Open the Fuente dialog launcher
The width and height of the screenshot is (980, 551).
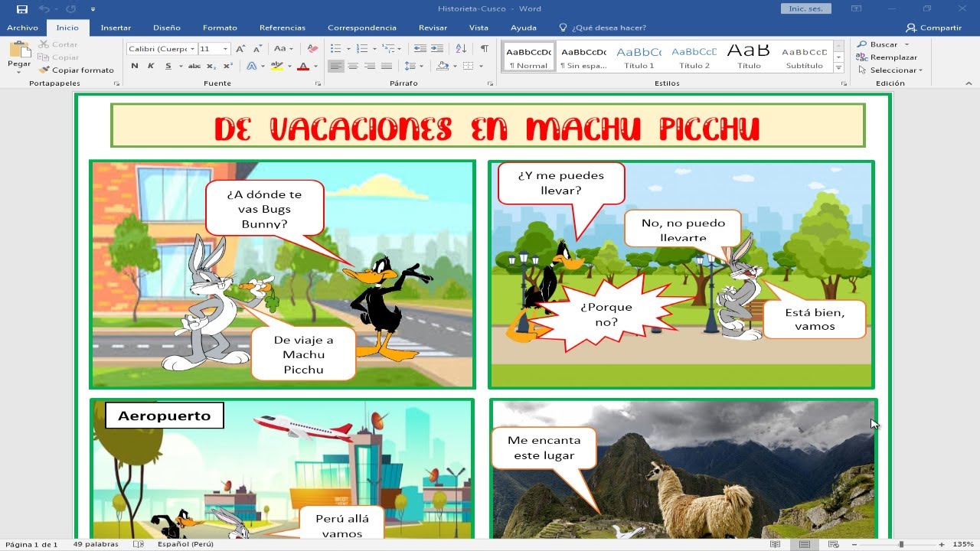(x=318, y=83)
